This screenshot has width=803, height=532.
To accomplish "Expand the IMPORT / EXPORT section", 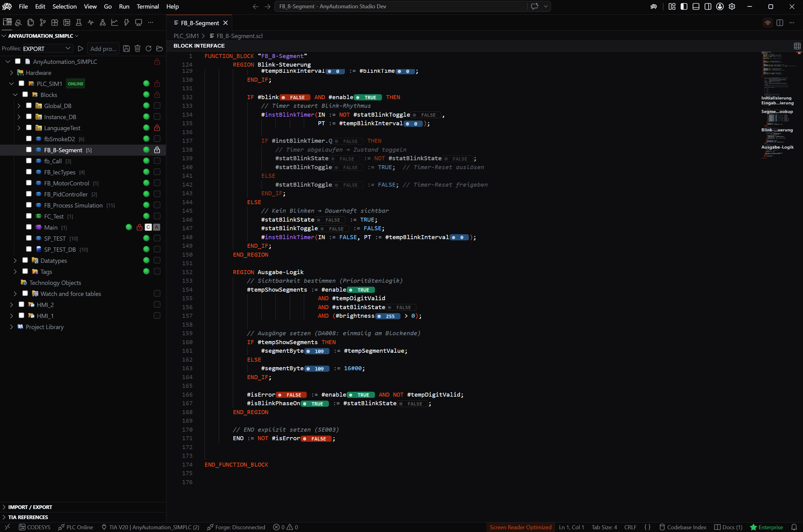I will (x=30, y=507).
